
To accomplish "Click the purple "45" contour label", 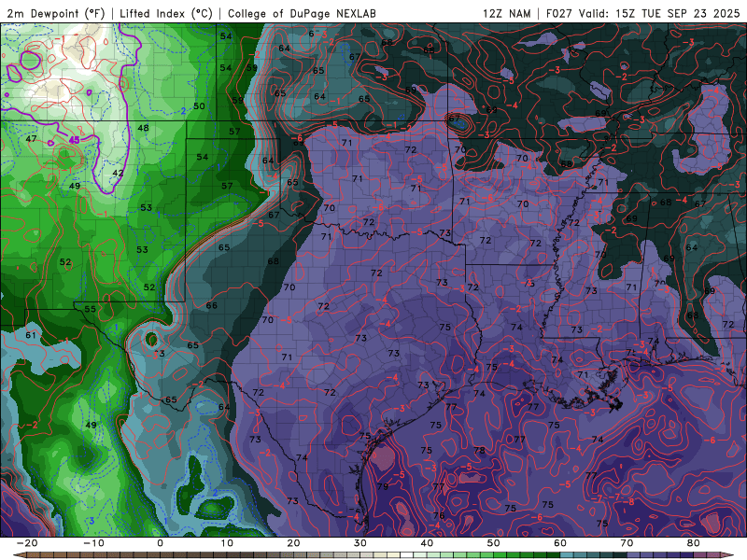I will tap(75, 140).
